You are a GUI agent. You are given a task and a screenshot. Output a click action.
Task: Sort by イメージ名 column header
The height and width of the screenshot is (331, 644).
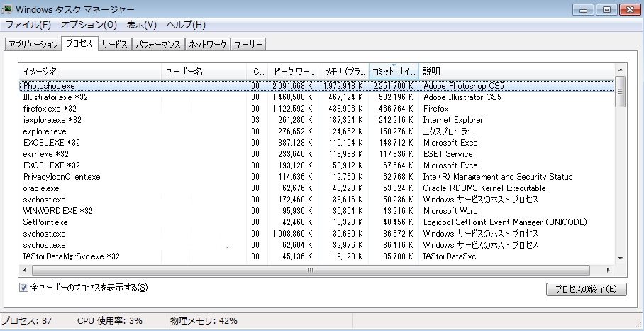point(90,72)
